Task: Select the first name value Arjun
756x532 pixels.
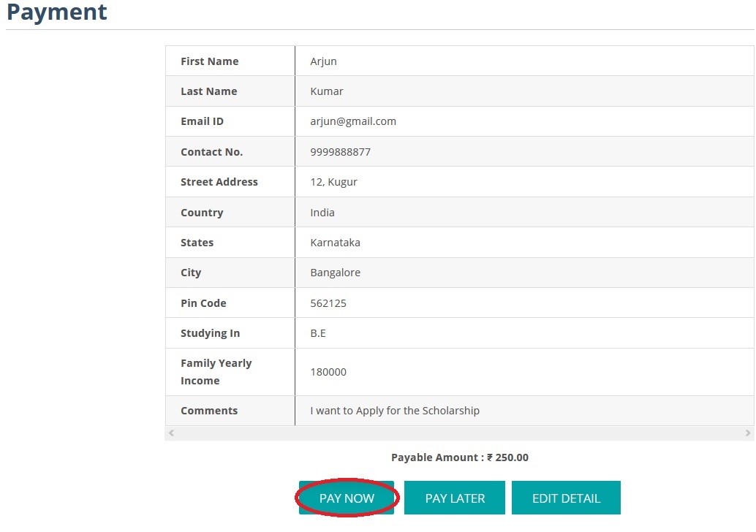Action: click(x=323, y=61)
